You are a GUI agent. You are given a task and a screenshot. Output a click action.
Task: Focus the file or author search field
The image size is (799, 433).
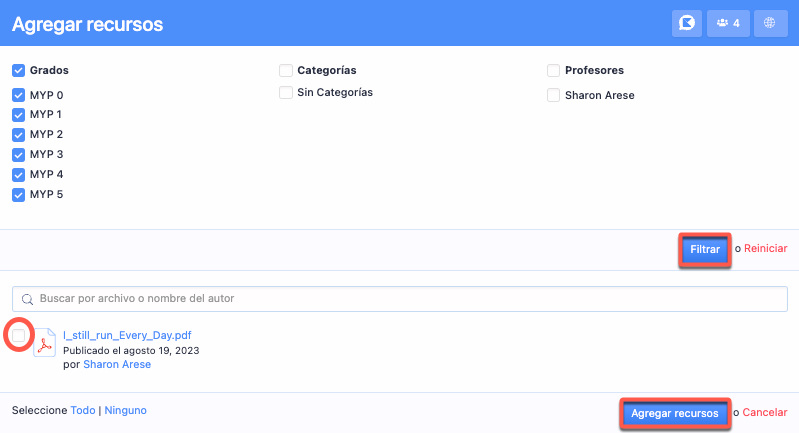[x=400, y=299]
